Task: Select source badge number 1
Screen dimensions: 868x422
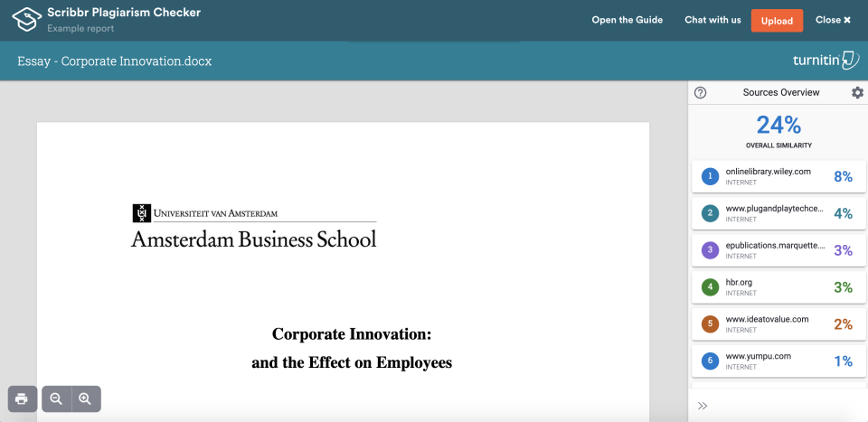Action: click(711, 176)
